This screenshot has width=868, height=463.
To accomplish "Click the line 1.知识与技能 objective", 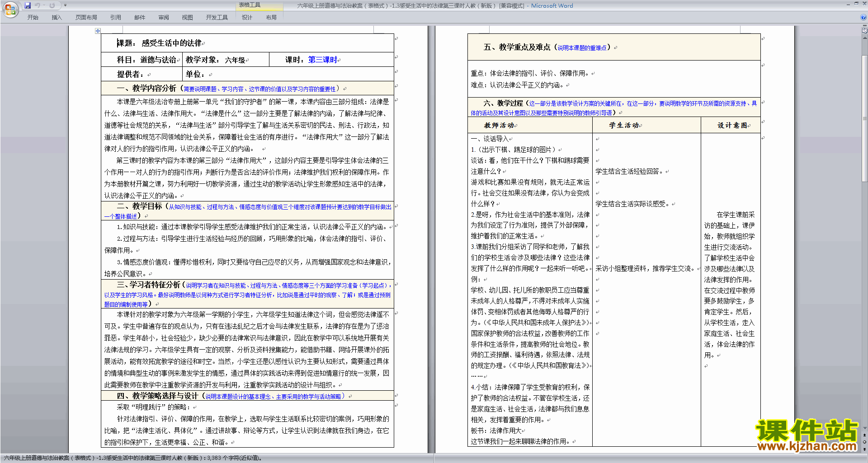I will coord(252,227).
